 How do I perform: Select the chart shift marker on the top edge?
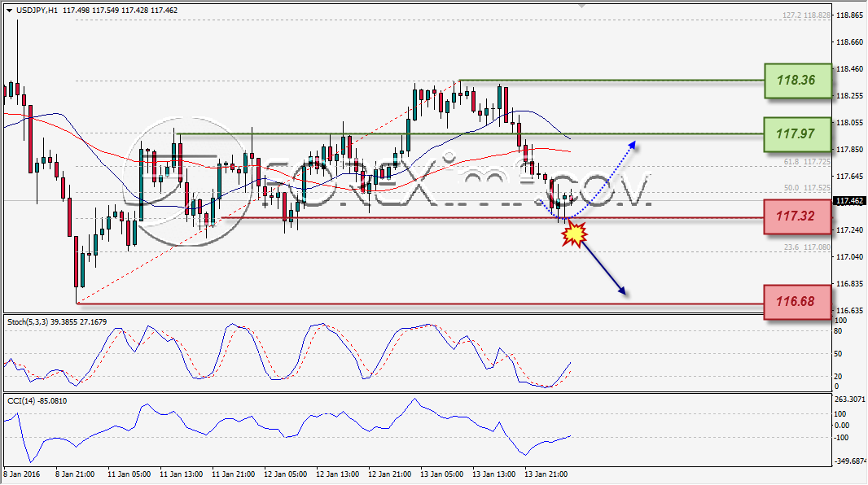click(581, 6)
